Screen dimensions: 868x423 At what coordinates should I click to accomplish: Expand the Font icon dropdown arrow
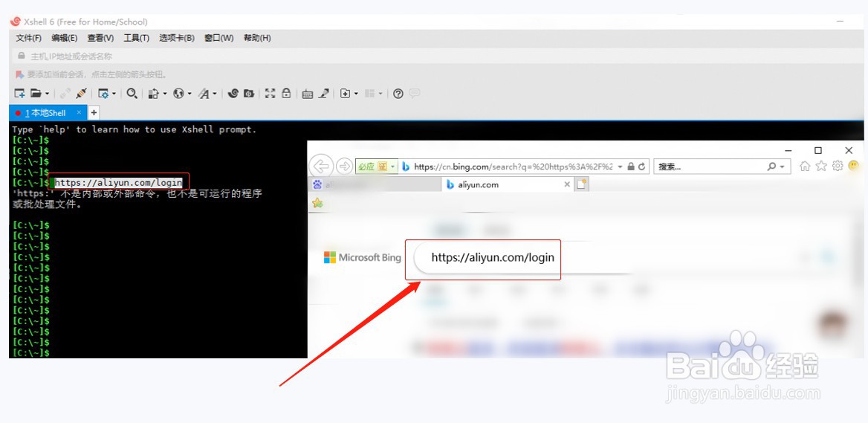coord(215,94)
